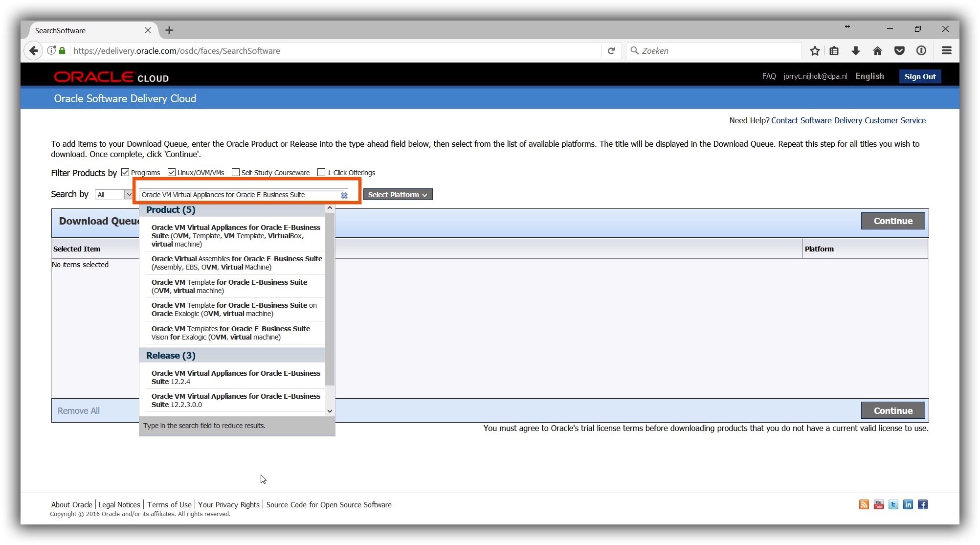The image size is (980, 545).
Task: Open the Select Platform dropdown
Action: click(x=398, y=195)
